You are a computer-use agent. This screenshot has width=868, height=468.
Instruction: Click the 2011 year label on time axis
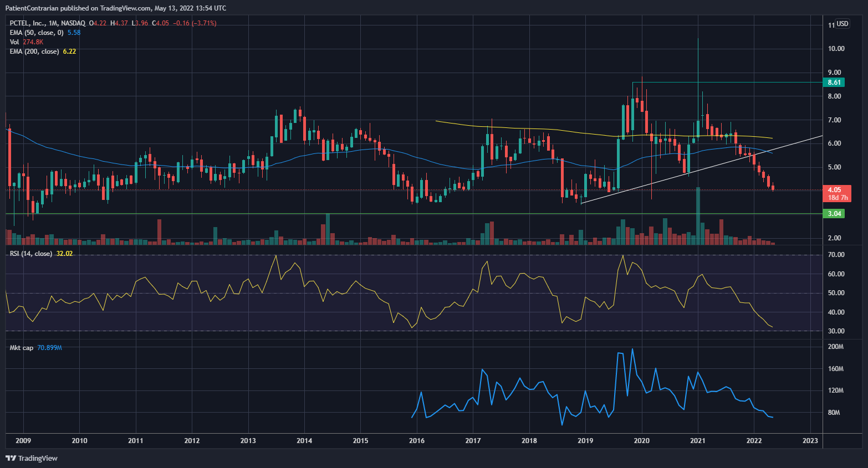click(x=136, y=441)
